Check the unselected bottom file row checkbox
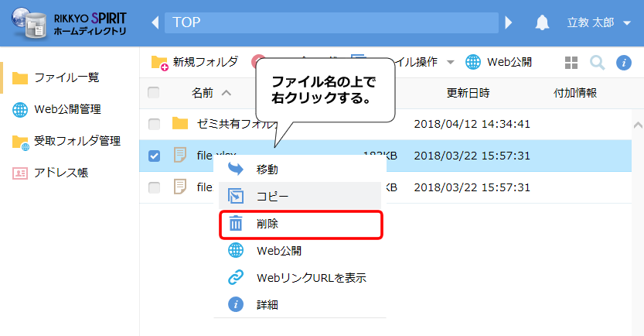This screenshot has width=644, height=336. point(154,187)
